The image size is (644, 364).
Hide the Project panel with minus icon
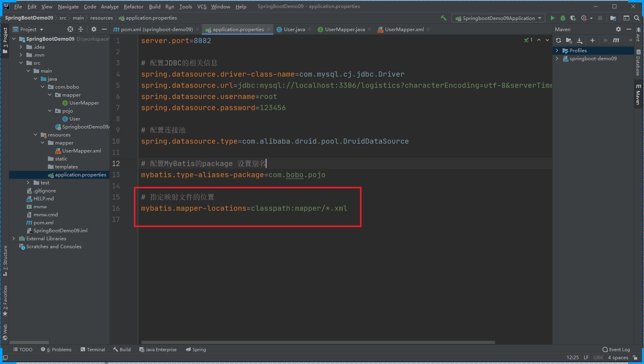(104, 29)
